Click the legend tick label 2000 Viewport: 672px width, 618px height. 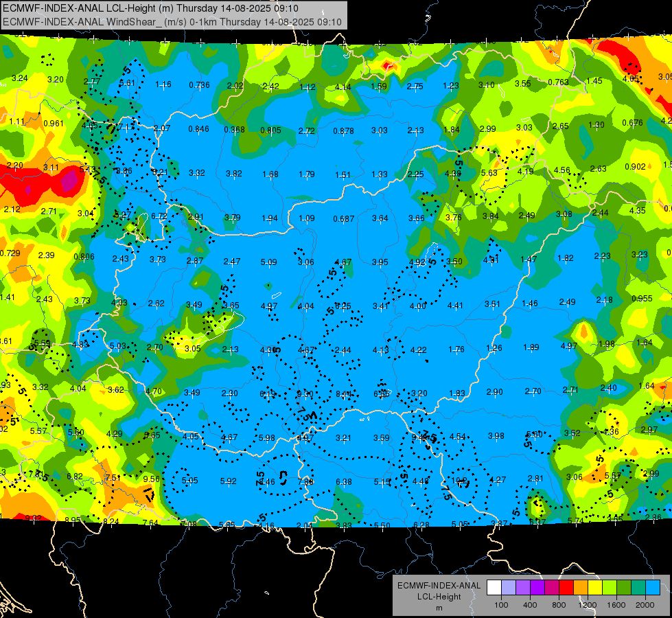(x=645, y=605)
